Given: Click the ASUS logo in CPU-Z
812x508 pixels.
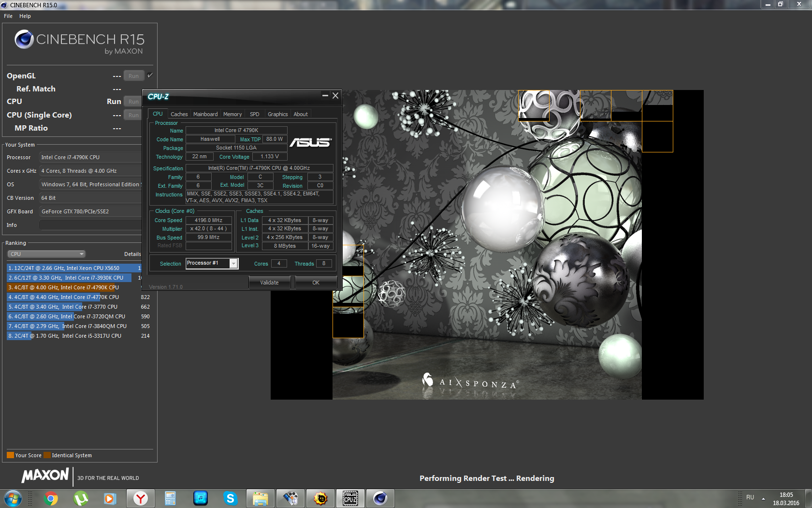Looking at the screenshot, I should 310,142.
